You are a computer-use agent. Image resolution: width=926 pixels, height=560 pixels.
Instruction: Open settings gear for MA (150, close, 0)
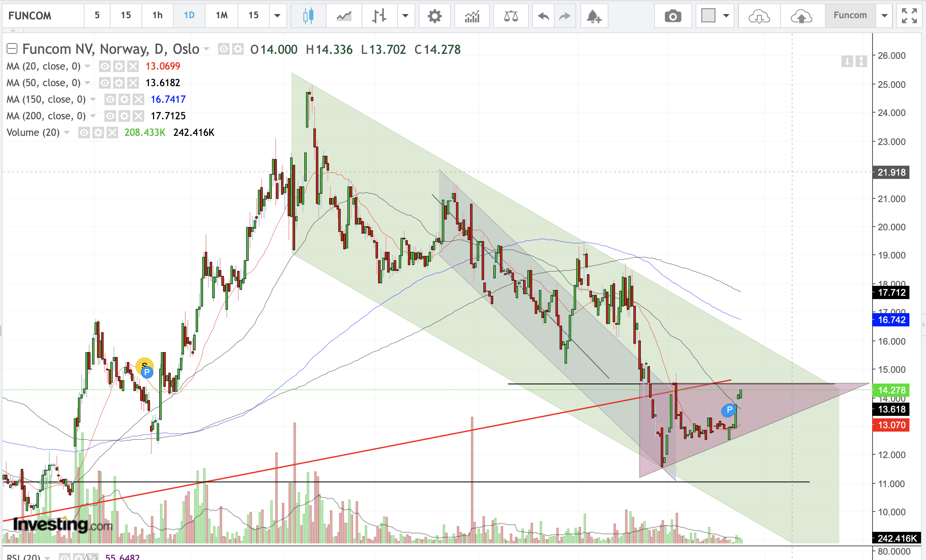124,99
